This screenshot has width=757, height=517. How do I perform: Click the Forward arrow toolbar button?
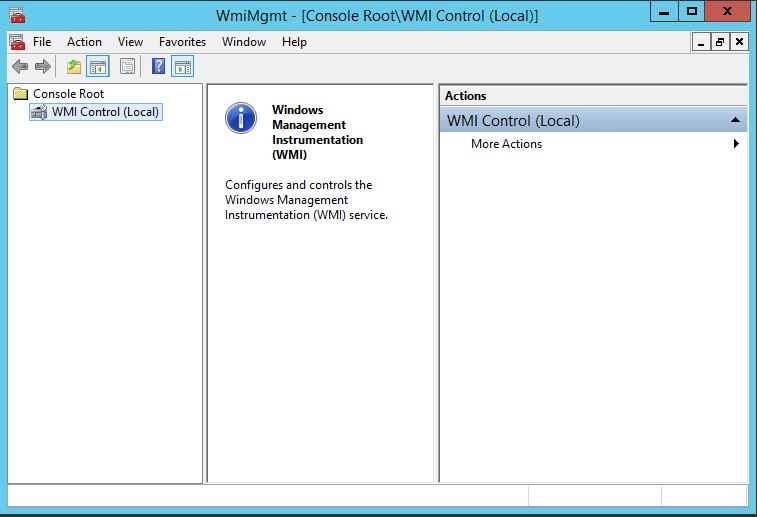pos(43,66)
